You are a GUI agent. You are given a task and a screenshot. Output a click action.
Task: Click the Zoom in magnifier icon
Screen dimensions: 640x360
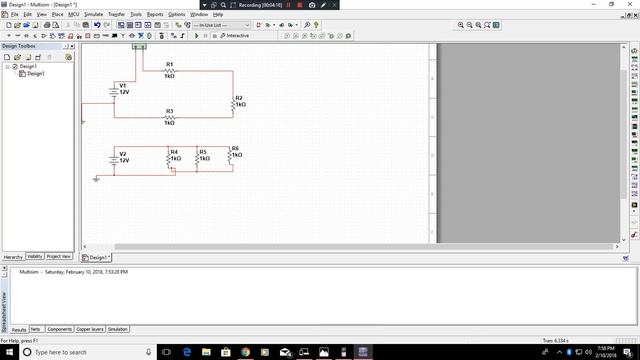click(460, 25)
